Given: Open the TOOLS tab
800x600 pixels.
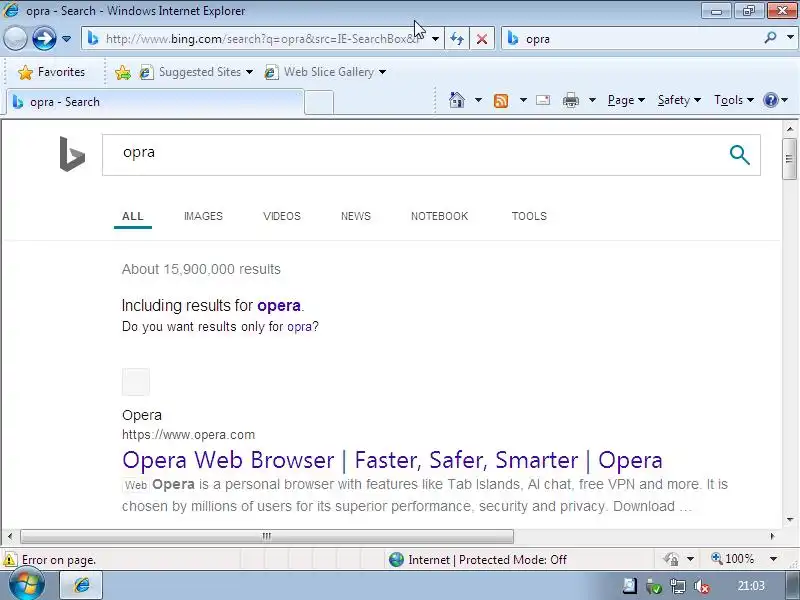Looking at the screenshot, I should coord(529,216).
